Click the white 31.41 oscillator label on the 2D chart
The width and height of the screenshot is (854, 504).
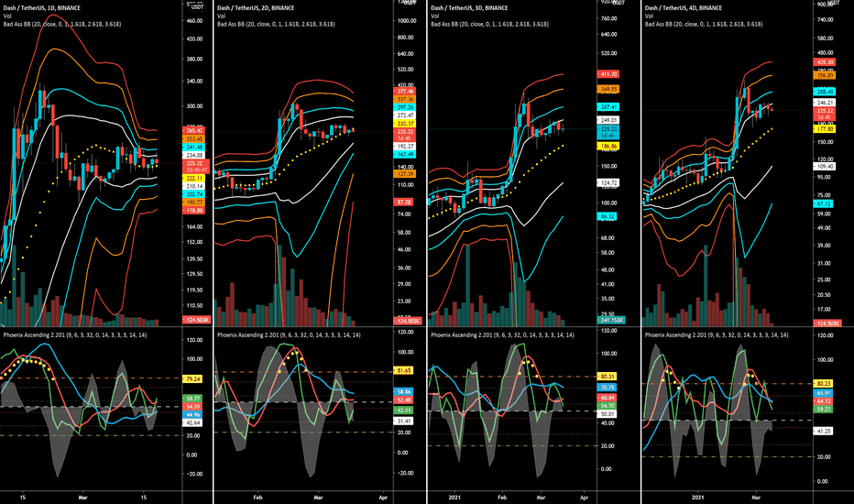(403, 422)
